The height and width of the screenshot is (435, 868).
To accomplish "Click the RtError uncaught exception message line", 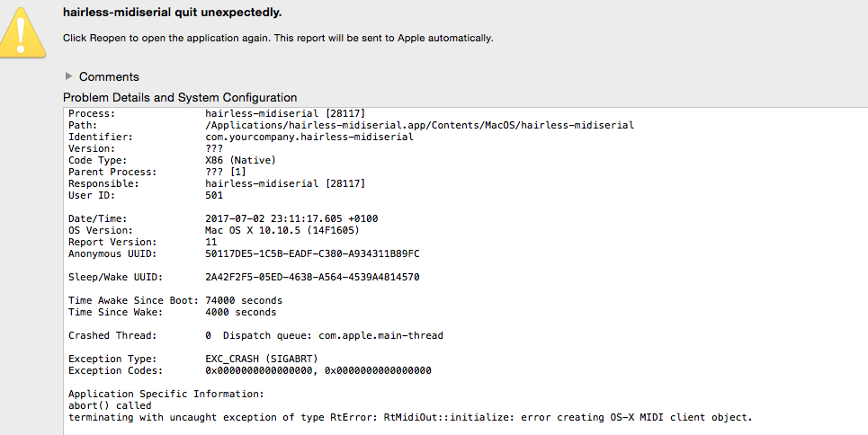I will pos(409,417).
